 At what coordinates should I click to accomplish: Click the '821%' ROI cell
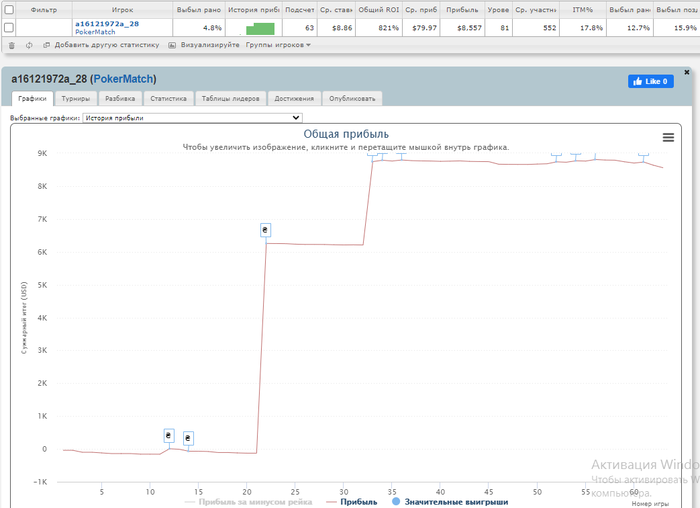click(x=379, y=28)
